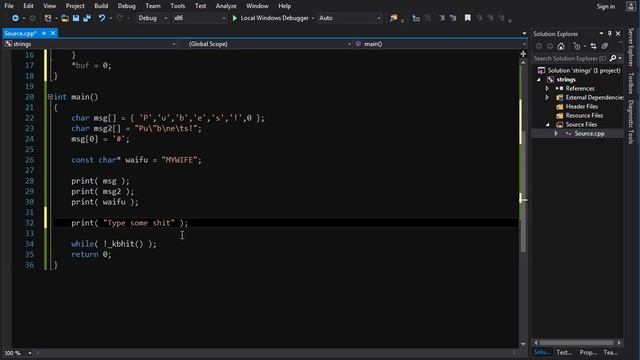Save the file with the Save icon
The image size is (640, 360).
click(76, 18)
